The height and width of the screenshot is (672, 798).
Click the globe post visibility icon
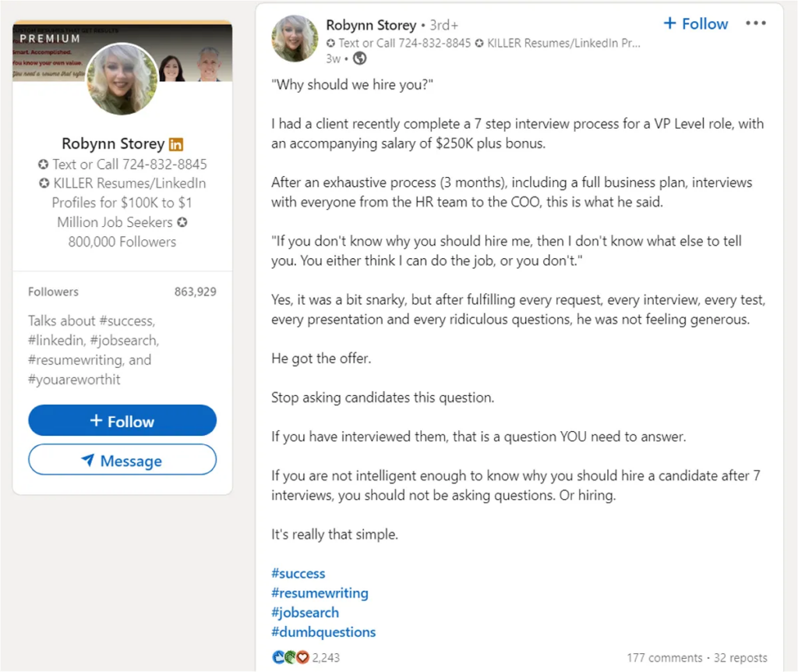point(358,58)
